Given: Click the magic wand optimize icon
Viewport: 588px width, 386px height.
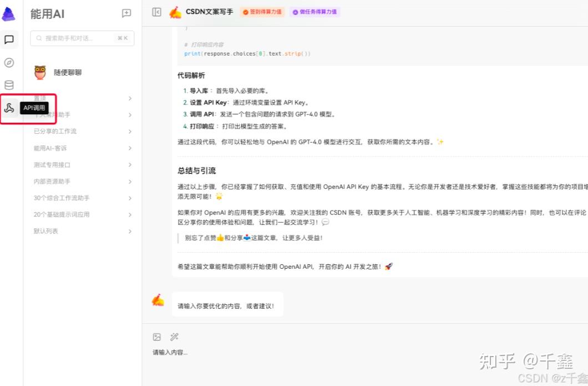Looking at the screenshot, I should coord(174,337).
